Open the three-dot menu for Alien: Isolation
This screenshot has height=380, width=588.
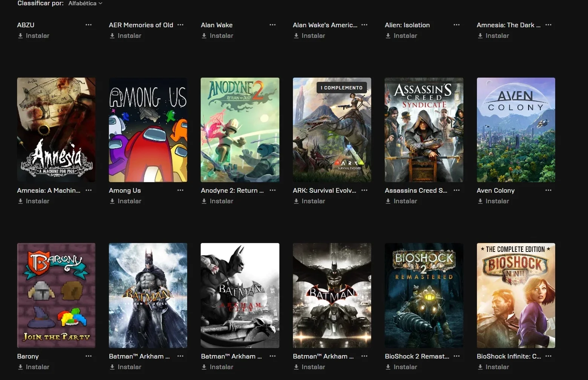tap(456, 25)
